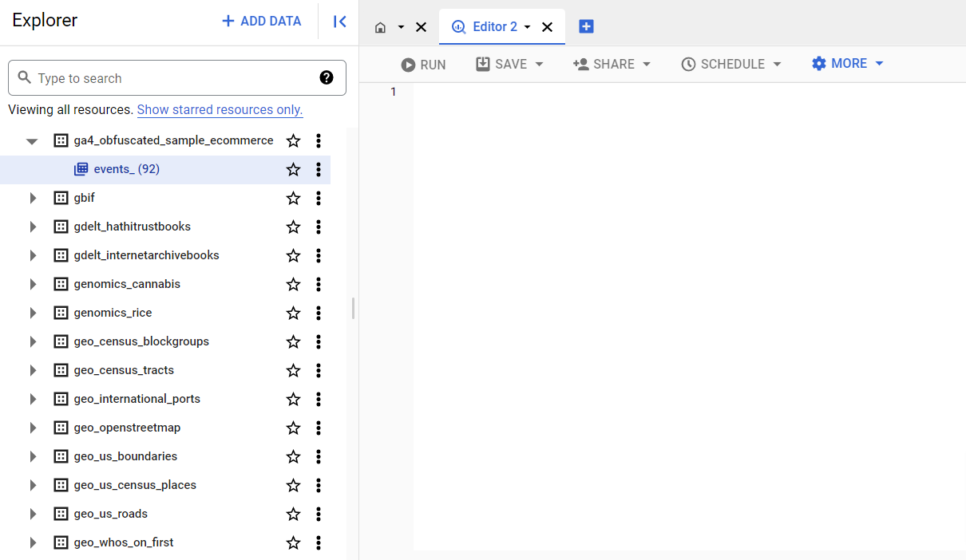Select the geo_whos_on_first dataset
The image size is (966, 560).
coord(124,542)
